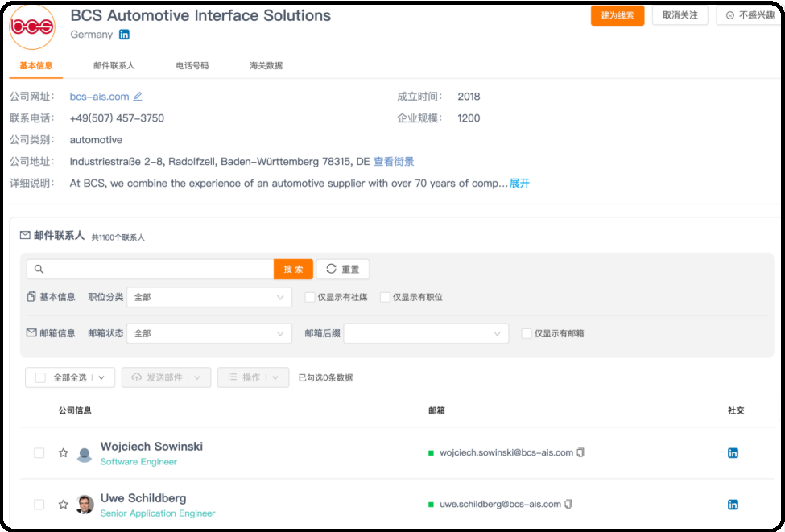Expand the 发送邮件 dropdown arrow
The width and height of the screenshot is (785, 532).
(x=197, y=377)
